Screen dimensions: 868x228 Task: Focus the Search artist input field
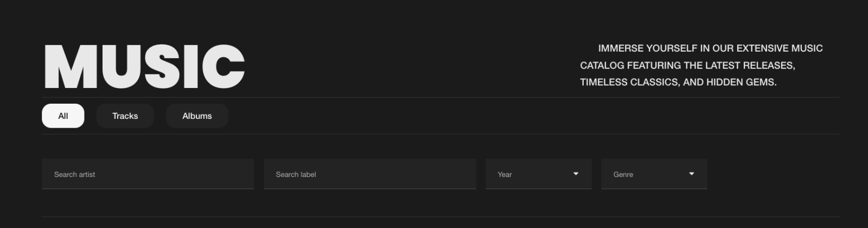point(148,174)
